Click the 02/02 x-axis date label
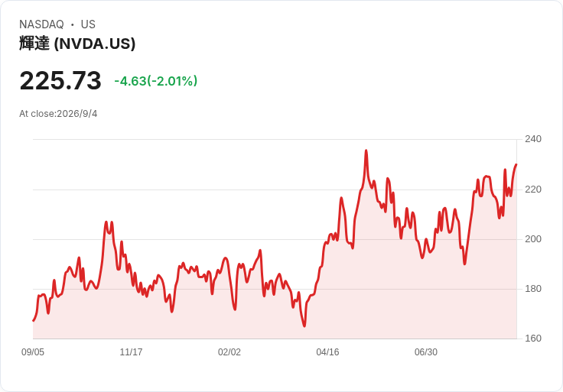Screen dimensions: 563x392 click(x=229, y=352)
